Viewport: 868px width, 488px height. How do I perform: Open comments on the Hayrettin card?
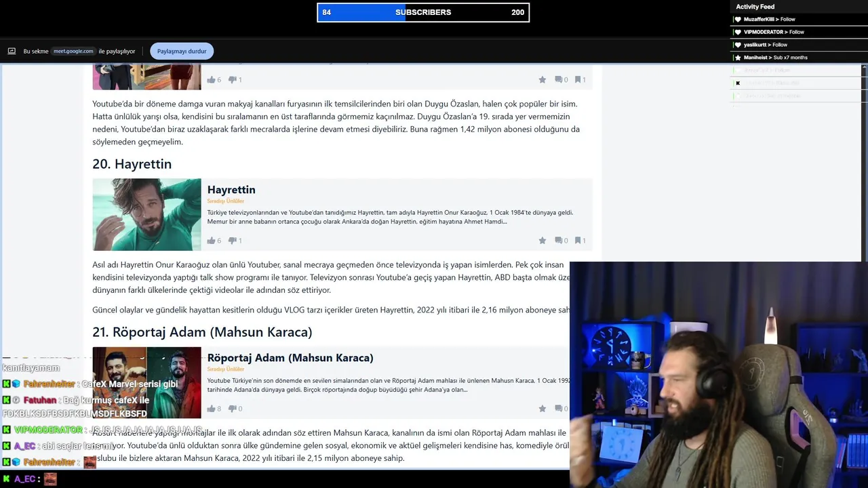(x=561, y=240)
